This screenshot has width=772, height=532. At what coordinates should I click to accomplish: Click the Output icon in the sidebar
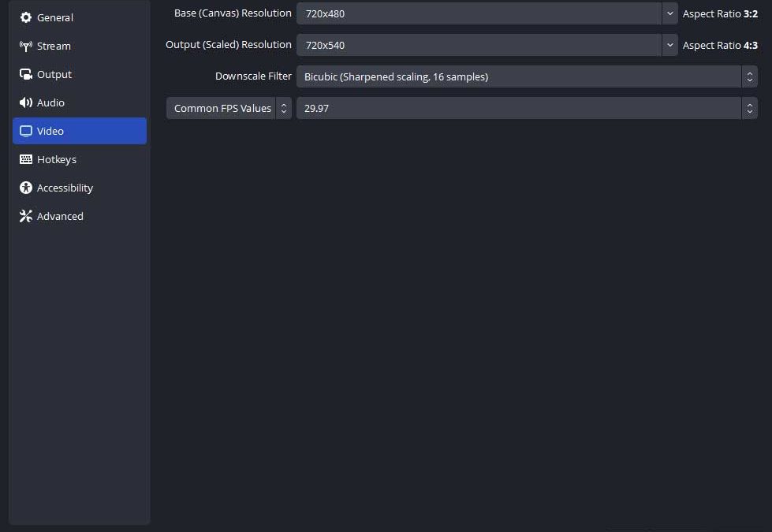pyautogui.click(x=25, y=74)
